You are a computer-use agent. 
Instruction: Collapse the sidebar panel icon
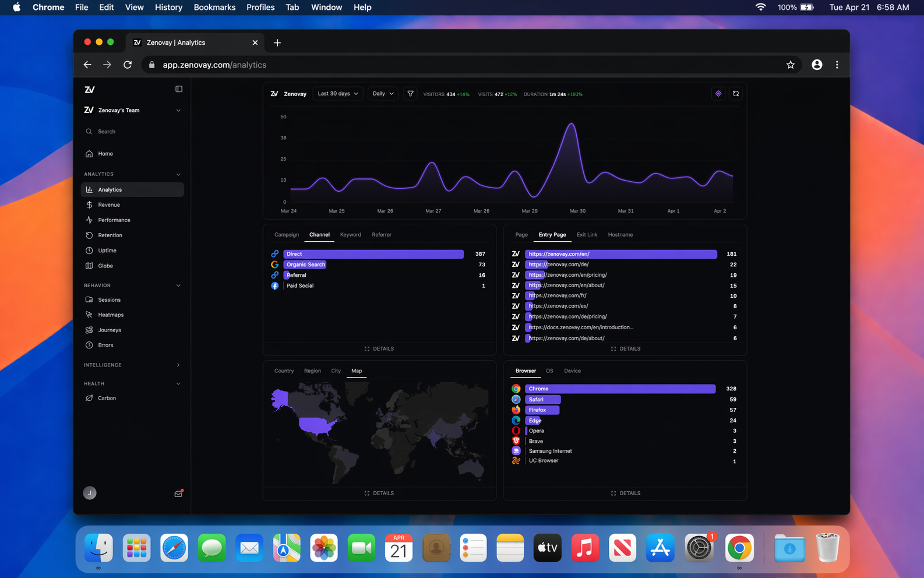tap(179, 89)
